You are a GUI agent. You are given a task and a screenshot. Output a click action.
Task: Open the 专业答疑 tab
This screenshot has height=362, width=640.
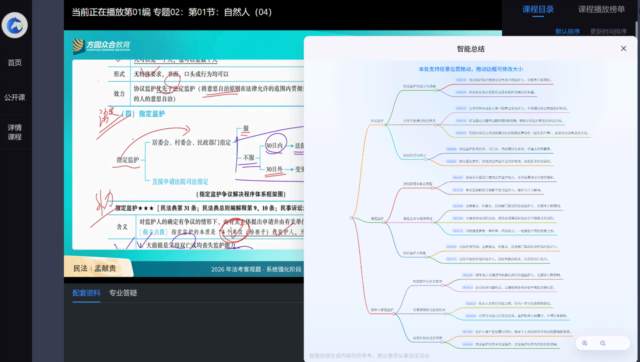coord(123,293)
